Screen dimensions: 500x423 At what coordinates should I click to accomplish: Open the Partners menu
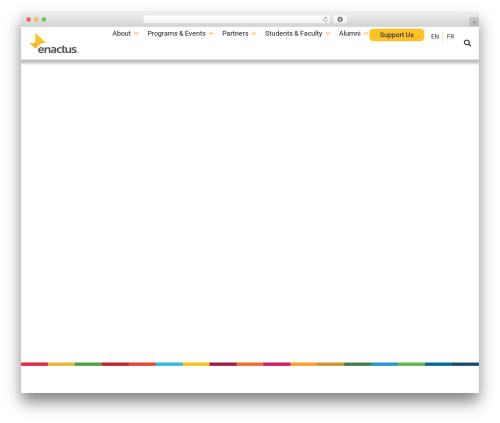click(x=235, y=33)
